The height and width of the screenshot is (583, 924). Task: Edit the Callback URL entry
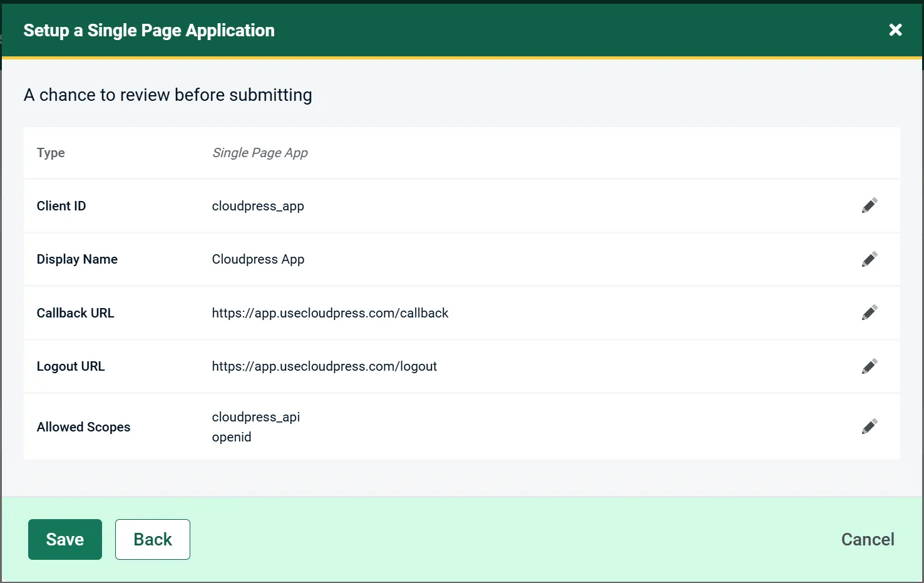pyautogui.click(x=870, y=312)
